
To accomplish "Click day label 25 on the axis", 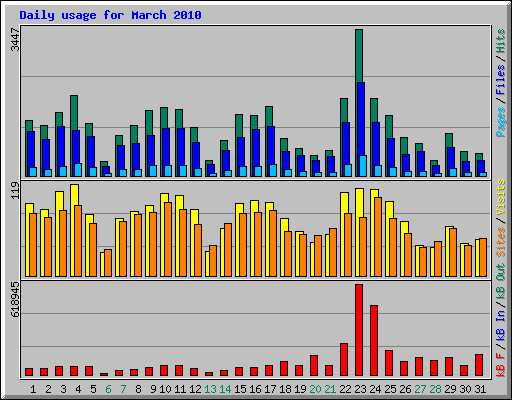I will (390, 389).
